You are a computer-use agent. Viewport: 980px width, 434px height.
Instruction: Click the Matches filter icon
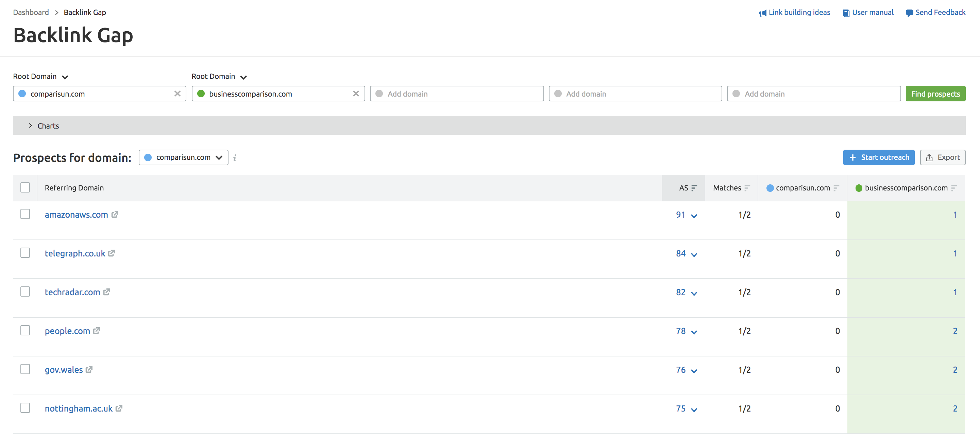pyautogui.click(x=745, y=188)
